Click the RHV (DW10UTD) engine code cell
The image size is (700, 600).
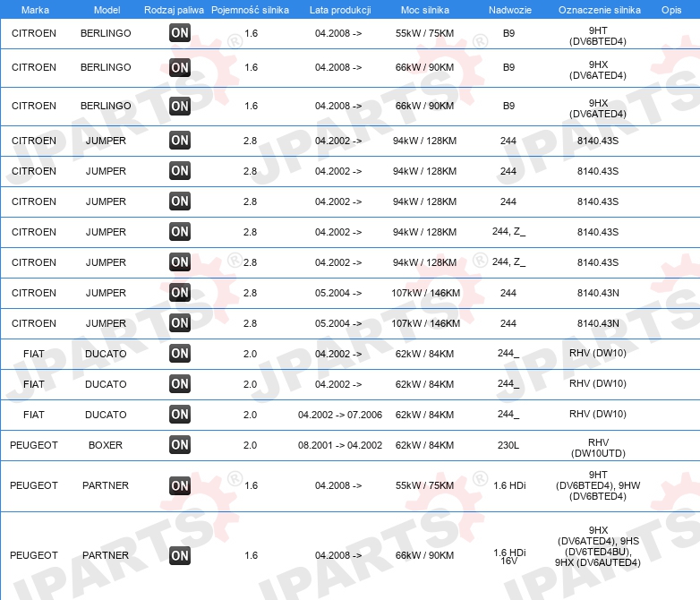tap(598, 448)
